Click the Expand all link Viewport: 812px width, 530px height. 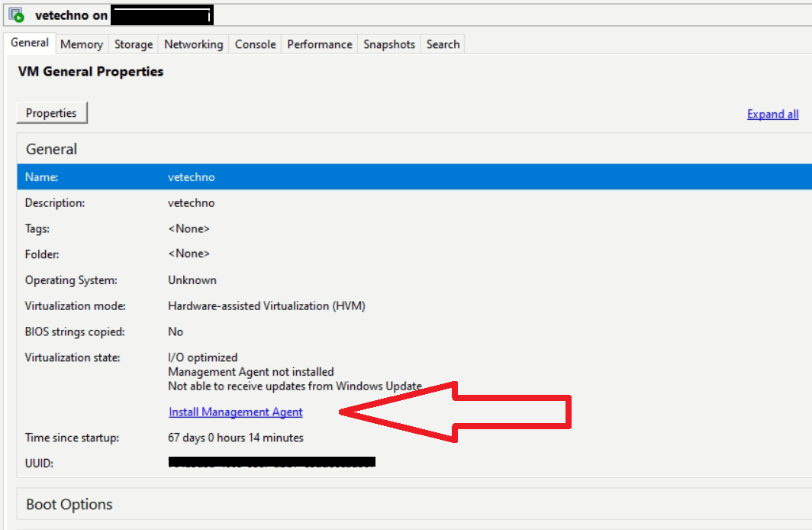772,113
